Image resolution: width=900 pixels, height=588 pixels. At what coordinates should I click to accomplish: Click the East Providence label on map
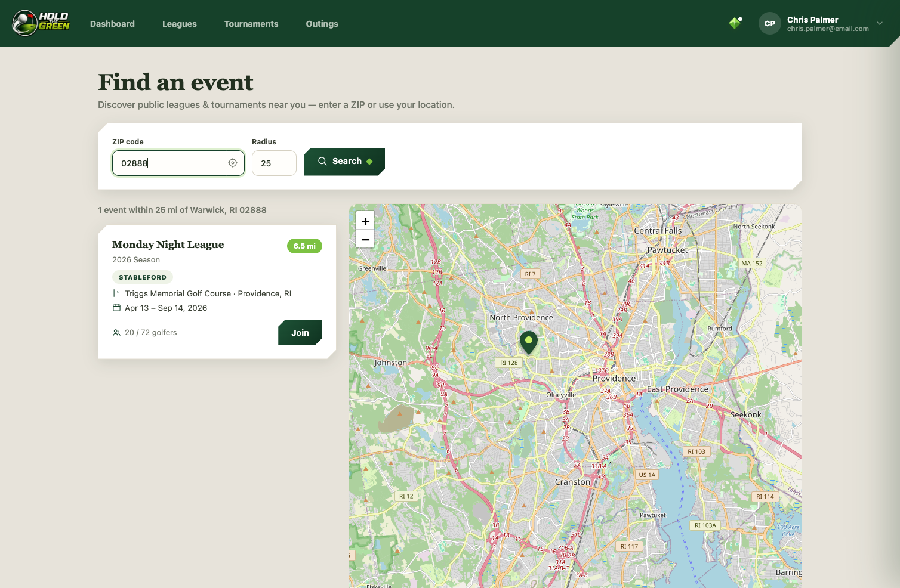click(x=678, y=389)
